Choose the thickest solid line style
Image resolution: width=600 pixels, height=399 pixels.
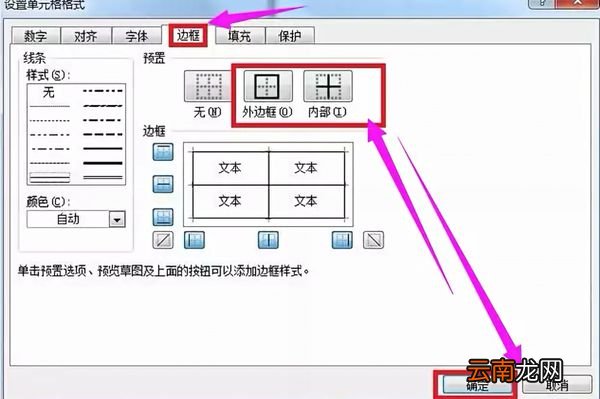pyautogui.click(x=103, y=163)
